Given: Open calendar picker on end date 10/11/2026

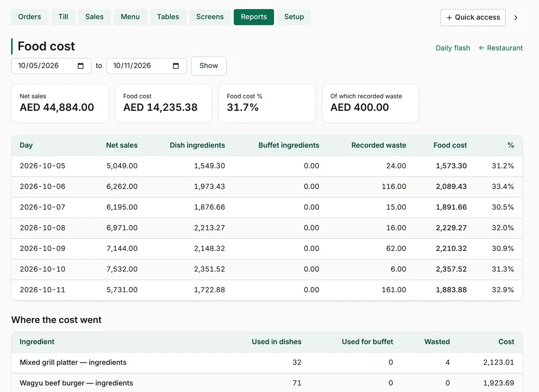Looking at the screenshot, I should [176, 66].
